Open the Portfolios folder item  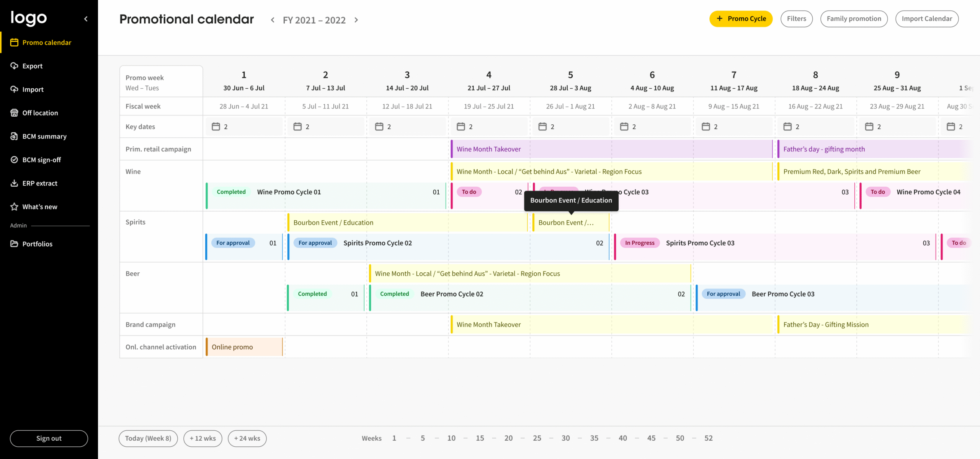tap(37, 244)
